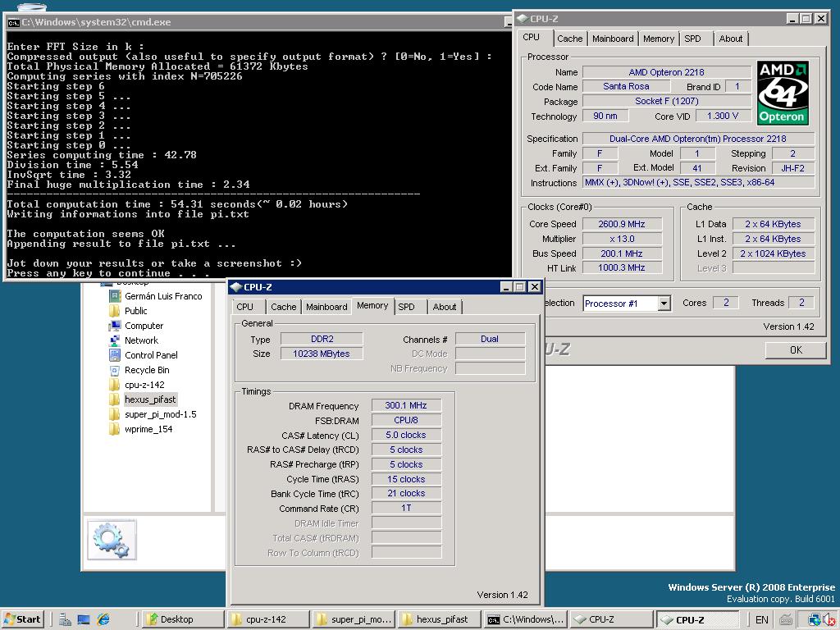Click the AMD Opteron 64 logo
Viewport: 840px width, 630px height.
coord(782,94)
